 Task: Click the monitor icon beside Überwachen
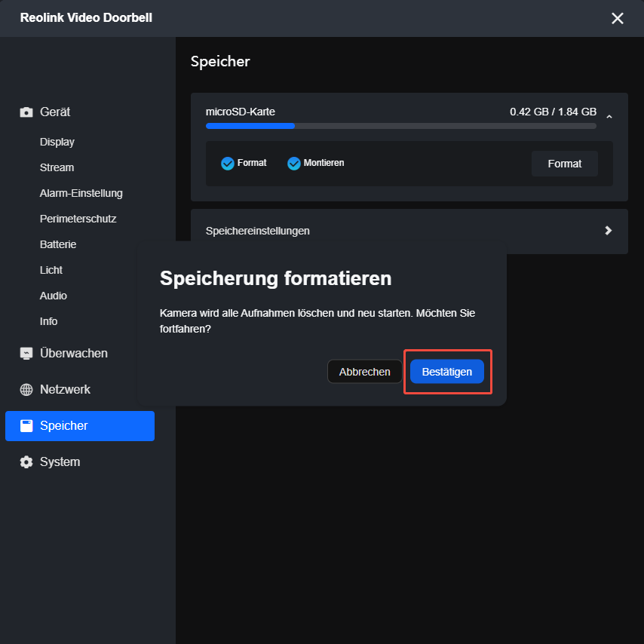(26, 353)
